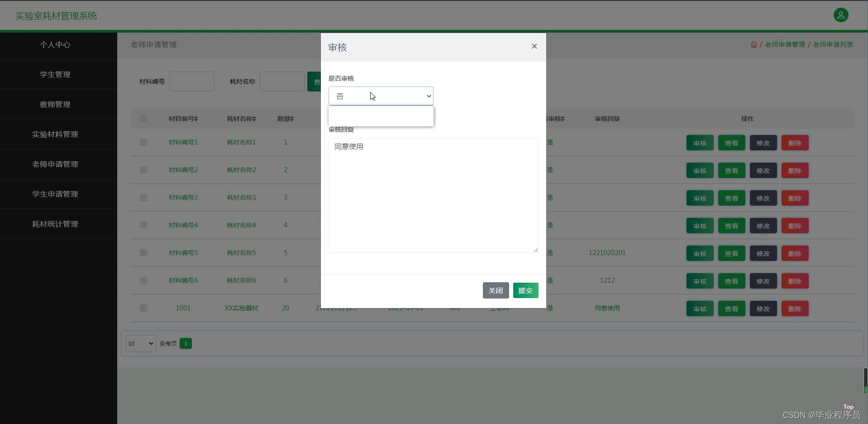This screenshot has height=424, width=868.
Task: Click cell 耗材名称4 in table
Action: (x=241, y=225)
